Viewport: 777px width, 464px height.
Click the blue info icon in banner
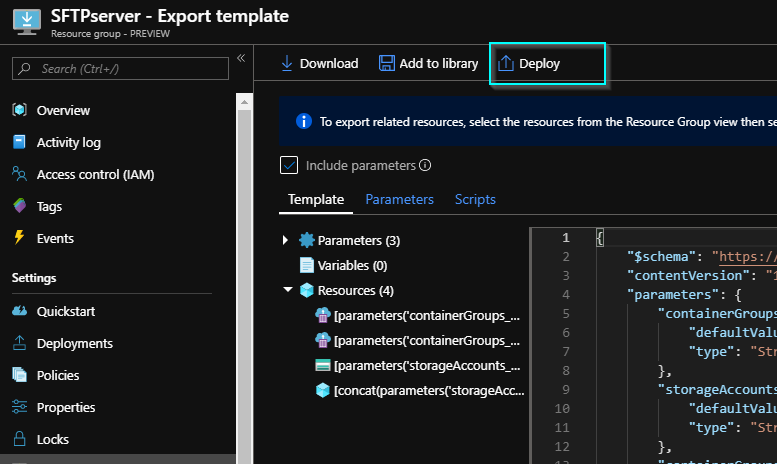(304, 121)
